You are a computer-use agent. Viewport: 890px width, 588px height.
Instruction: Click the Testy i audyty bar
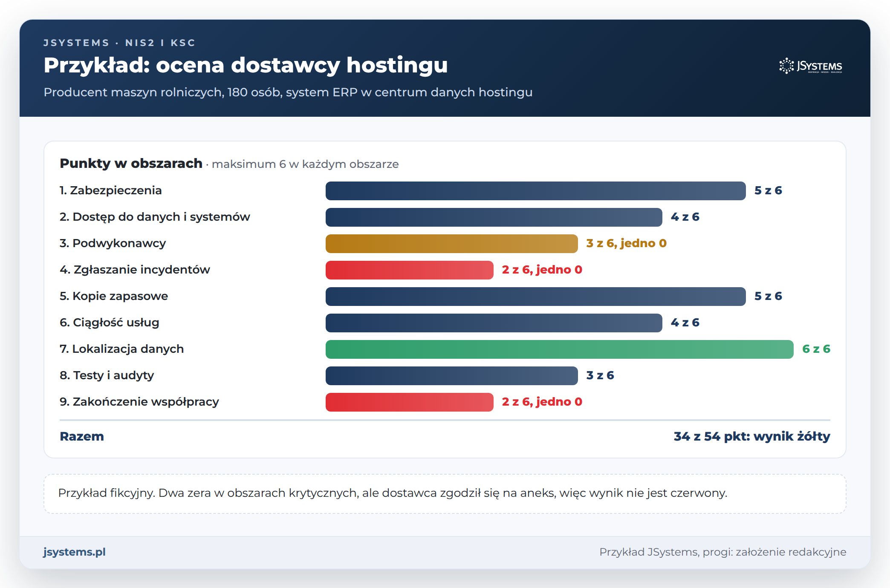(x=452, y=376)
